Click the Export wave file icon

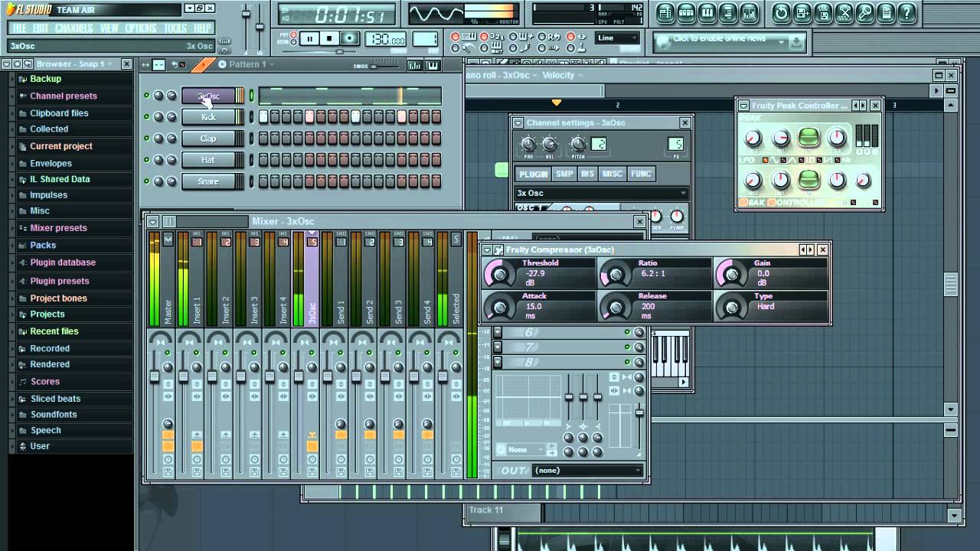[823, 12]
